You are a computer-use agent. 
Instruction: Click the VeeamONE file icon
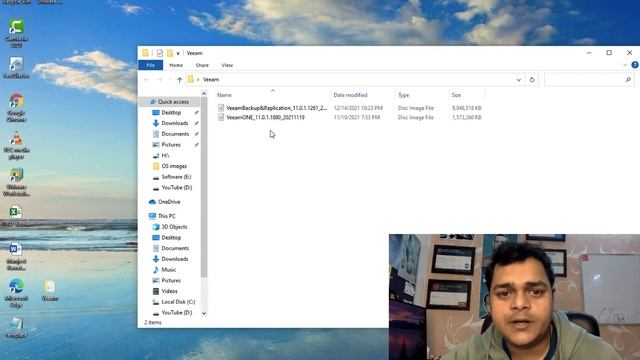pyautogui.click(x=221, y=118)
